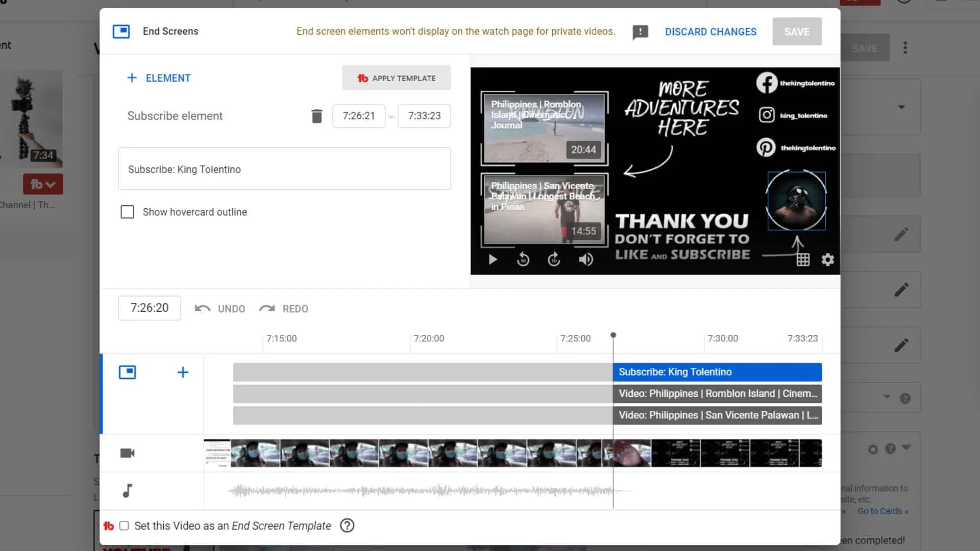Select Subscribe: King Tolentino timeline bar
Image resolution: width=980 pixels, height=551 pixels.
717,372
